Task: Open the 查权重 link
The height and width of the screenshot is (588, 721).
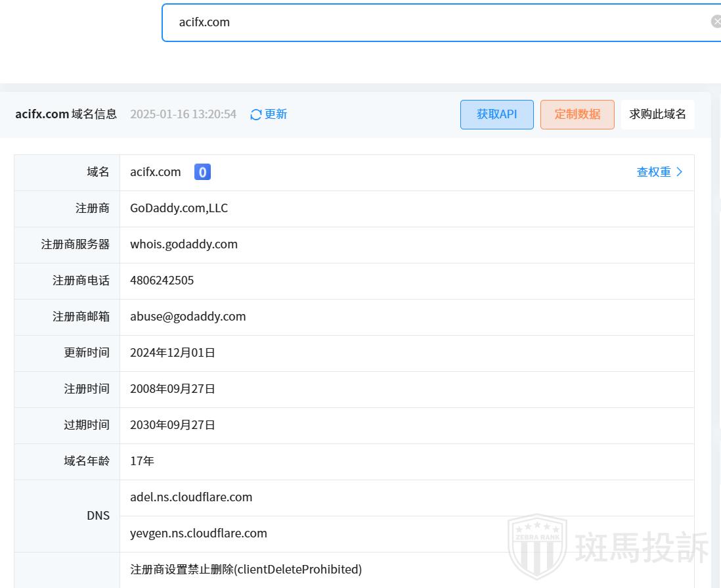Action: (x=654, y=172)
